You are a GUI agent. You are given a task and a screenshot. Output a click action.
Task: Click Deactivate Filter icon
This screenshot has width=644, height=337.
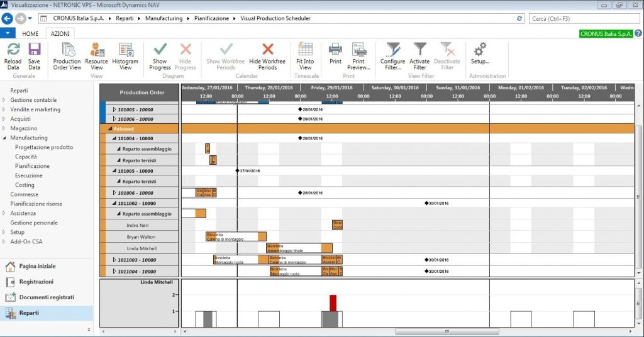click(447, 49)
